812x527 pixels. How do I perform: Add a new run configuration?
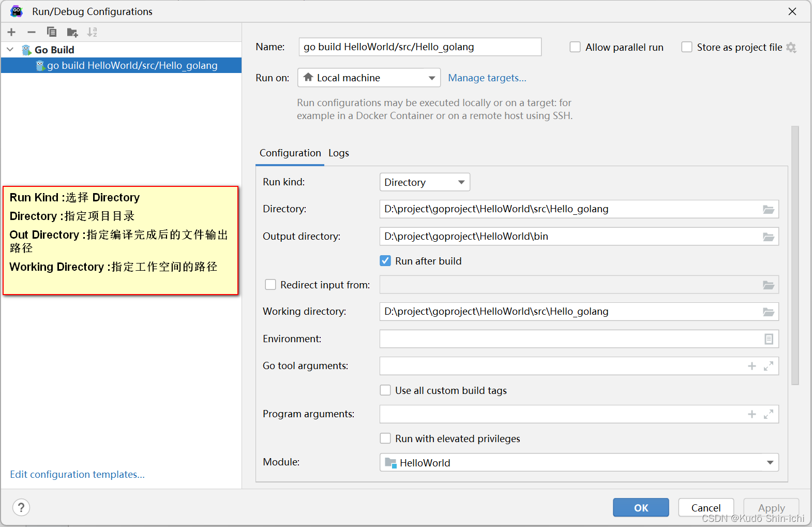point(11,32)
